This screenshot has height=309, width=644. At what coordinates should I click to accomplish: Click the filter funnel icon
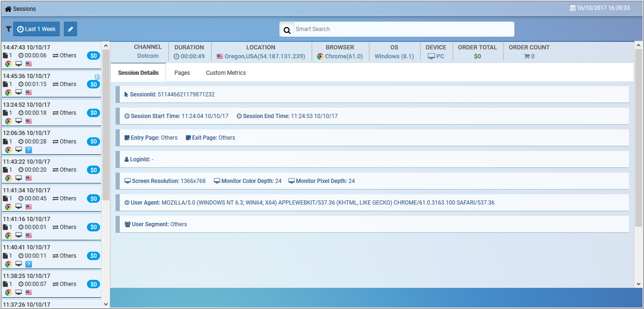[8, 29]
